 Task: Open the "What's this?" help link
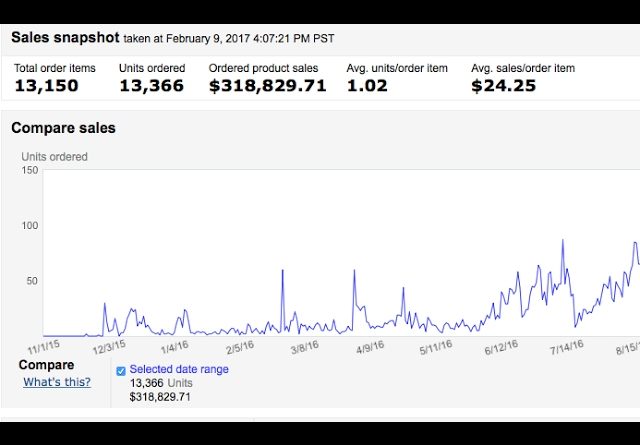click(57, 382)
